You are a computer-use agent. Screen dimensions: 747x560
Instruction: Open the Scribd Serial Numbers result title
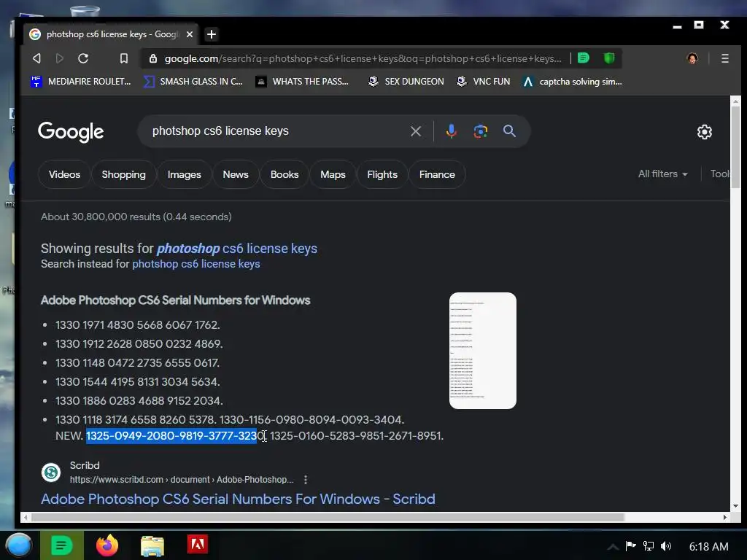pyautogui.click(x=238, y=499)
